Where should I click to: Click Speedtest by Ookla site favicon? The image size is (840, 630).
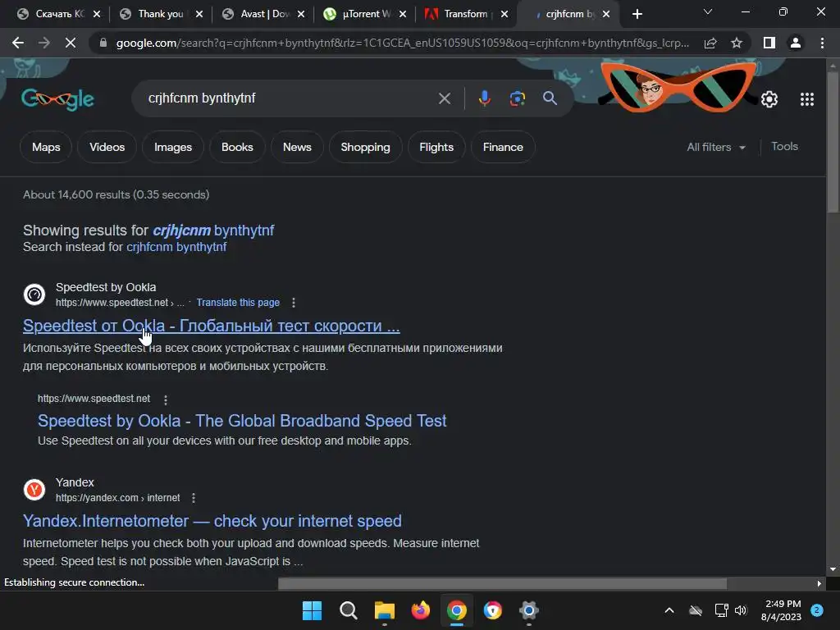(x=34, y=294)
